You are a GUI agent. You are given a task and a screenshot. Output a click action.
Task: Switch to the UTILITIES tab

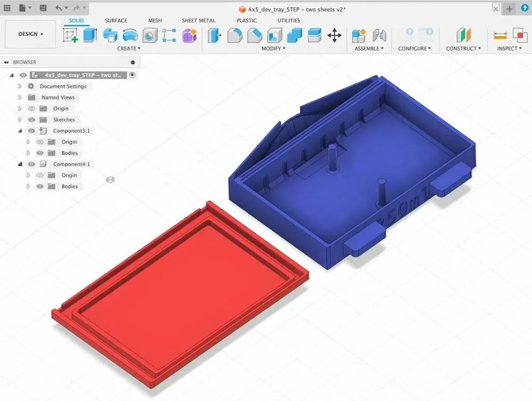pyautogui.click(x=289, y=20)
